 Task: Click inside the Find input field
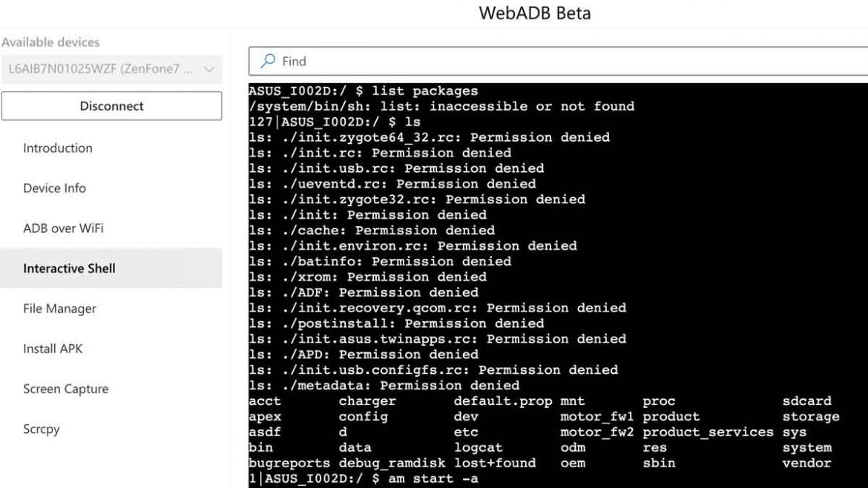[x=371, y=62]
